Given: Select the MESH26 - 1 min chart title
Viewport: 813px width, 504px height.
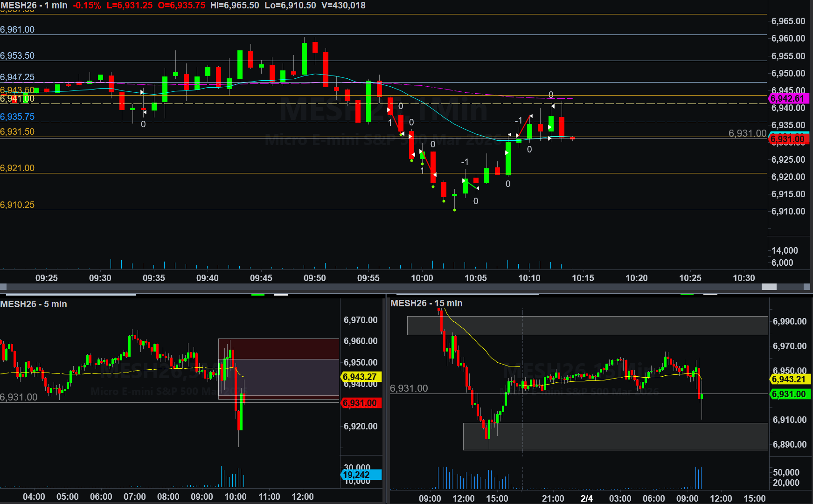Looking at the screenshot, I should coord(34,5).
